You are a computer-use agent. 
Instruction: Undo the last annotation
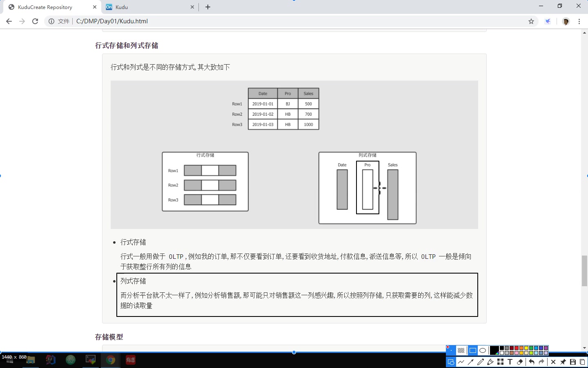point(532,362)
